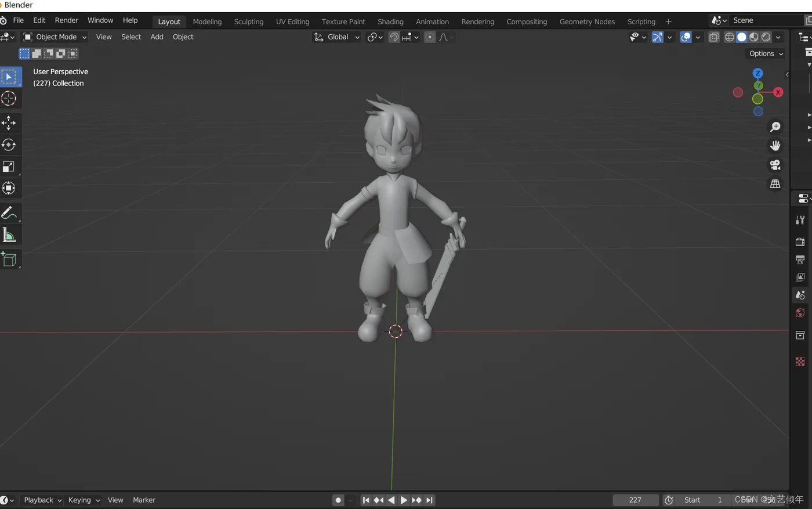Click the viewport zoom magnifier icon
This screenshot has width=812, height=509.
coord(775,127)
